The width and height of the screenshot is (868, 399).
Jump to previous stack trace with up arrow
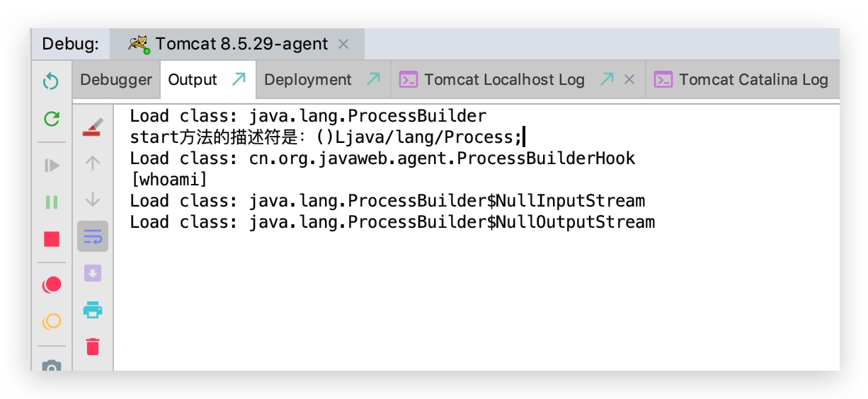pos(93,163)
